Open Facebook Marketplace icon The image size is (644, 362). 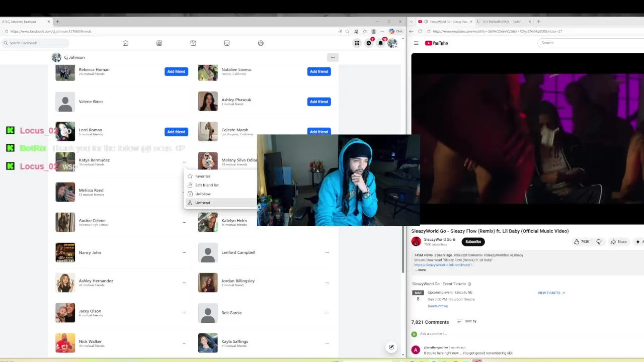pyautogui.click(x=227, y=43)
